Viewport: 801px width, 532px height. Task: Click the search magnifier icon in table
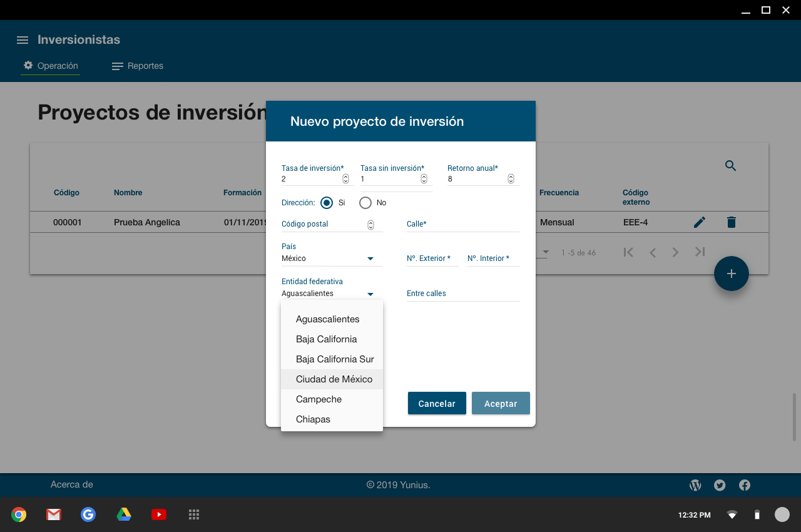click(x=730, y=166)
